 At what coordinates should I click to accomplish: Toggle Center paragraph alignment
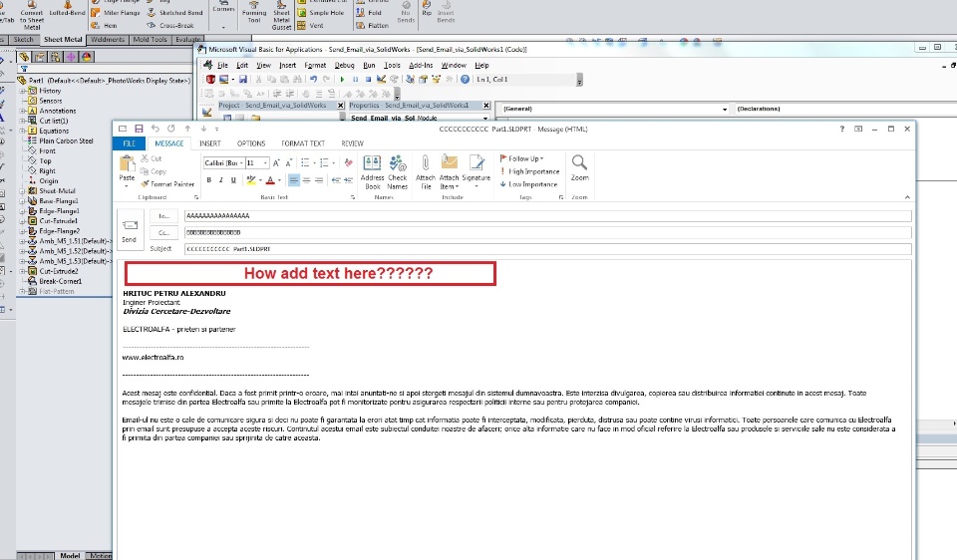(306, 180)
